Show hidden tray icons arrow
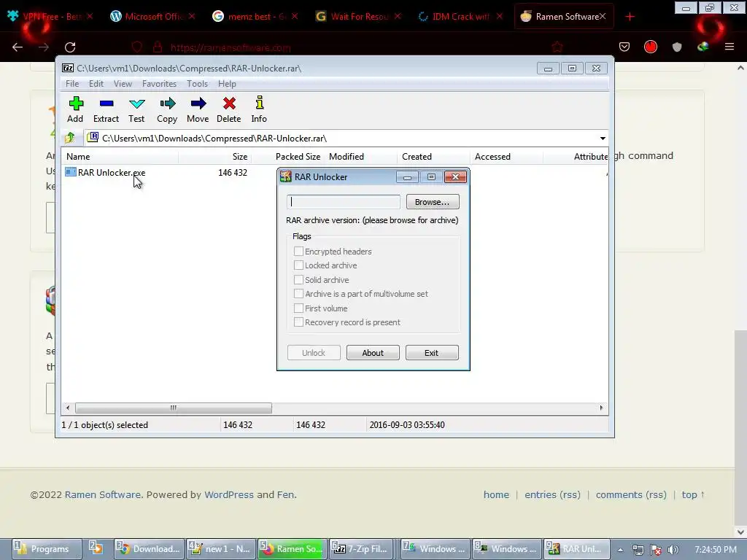Viewport: 747px width, 560px height. pos(620,550)
